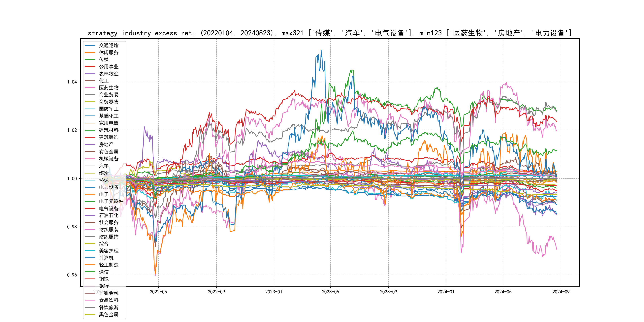This screenshot has height=322, width=644.
Task: Click the 交通运输 legend entry label
Action: coord(109,45)
